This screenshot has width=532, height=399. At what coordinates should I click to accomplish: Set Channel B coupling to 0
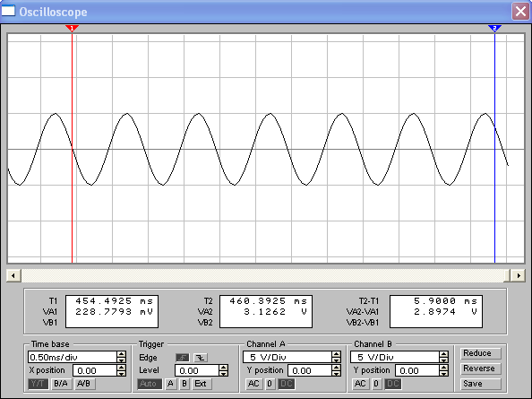click(x=376, y=384)
